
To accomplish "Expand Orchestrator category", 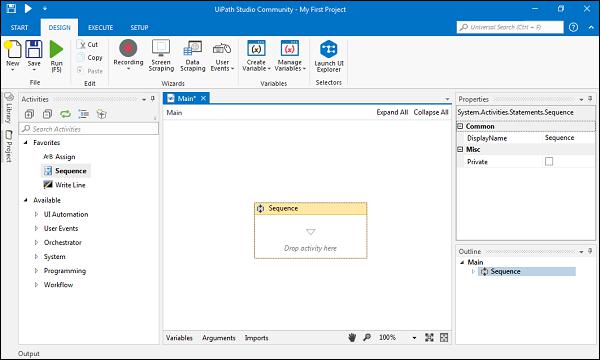I will [x=36, y=243].
